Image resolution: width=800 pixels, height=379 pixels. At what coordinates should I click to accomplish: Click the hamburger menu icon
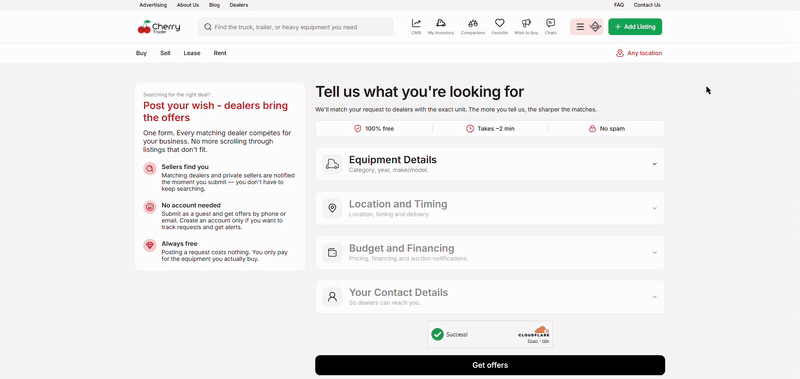580,27
